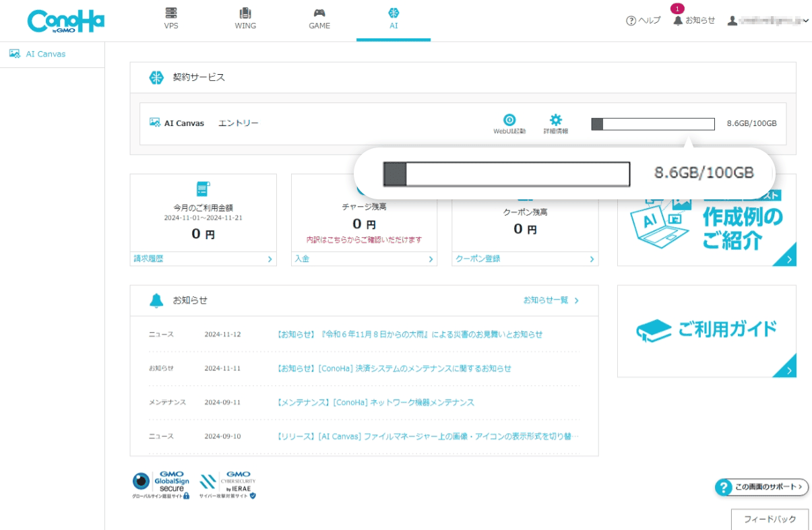Open クーポン登録 link
The height and width of the screenshot is (530, 812).
coord(478,259)
